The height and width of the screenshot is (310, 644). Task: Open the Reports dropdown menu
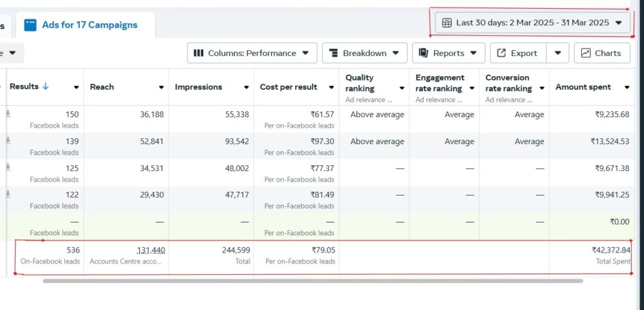click(x=448, y=53)
